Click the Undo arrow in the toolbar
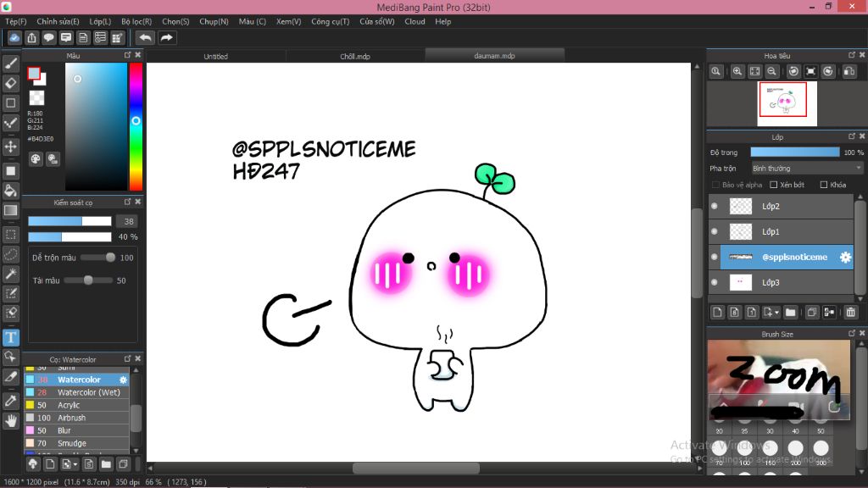 (x=145, y=37)
